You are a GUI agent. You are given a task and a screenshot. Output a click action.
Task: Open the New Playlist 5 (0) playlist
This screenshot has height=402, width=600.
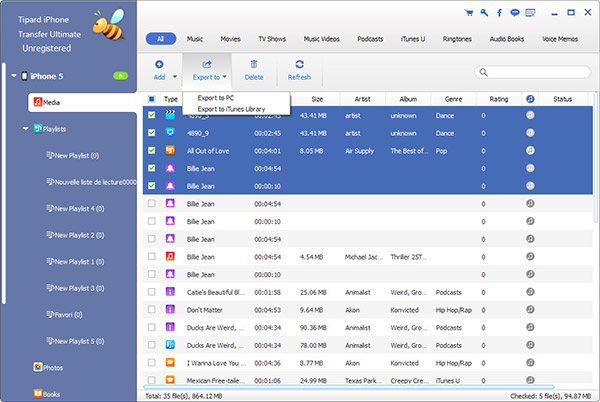[x=75, y=341]
